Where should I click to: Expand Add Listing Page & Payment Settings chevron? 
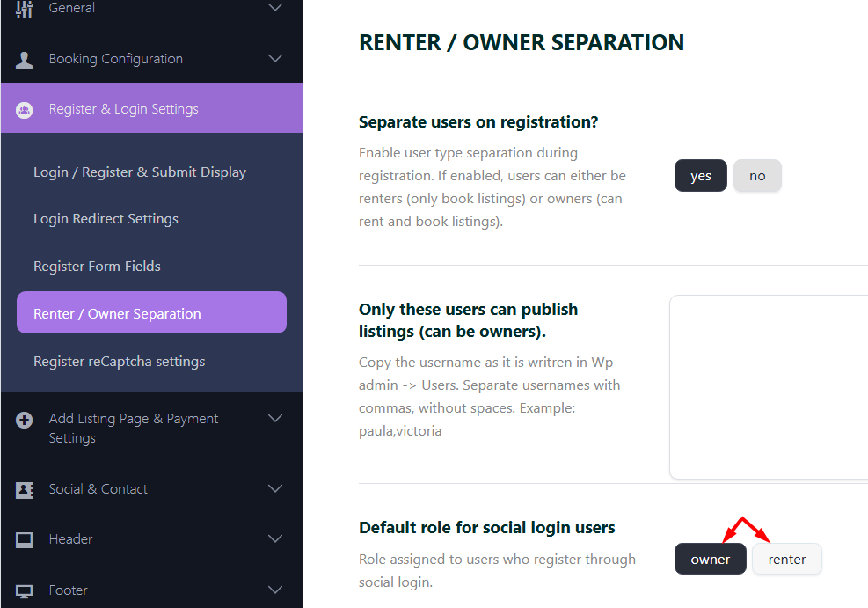point(275,419)
